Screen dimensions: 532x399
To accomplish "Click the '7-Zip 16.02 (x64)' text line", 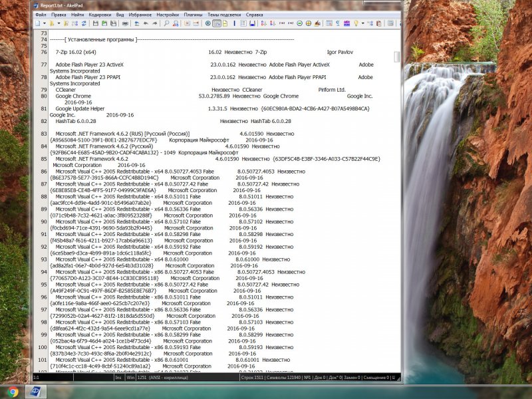I will pyautogui.click(x=76, y=53).
